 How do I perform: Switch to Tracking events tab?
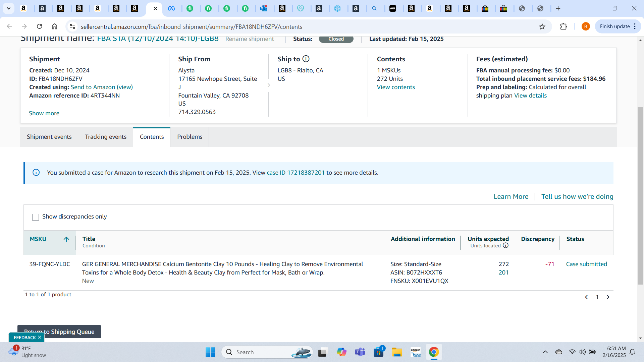(106, 137)
